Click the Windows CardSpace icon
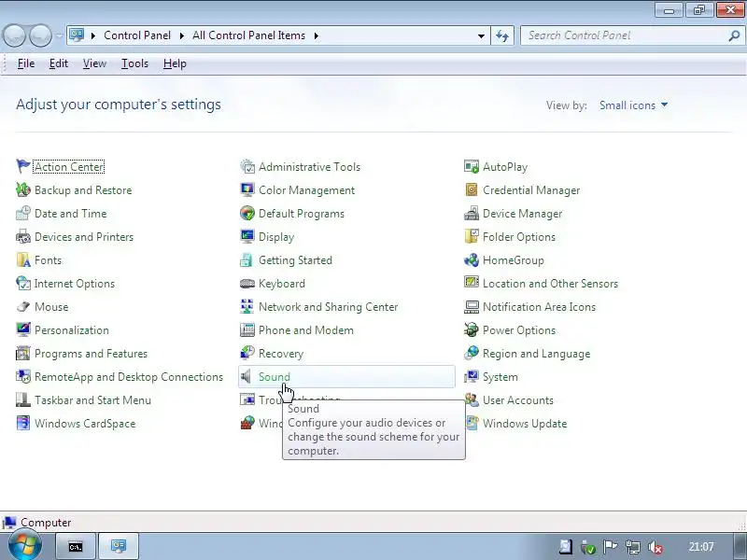 pyautogui.click(x=22, y=423)
